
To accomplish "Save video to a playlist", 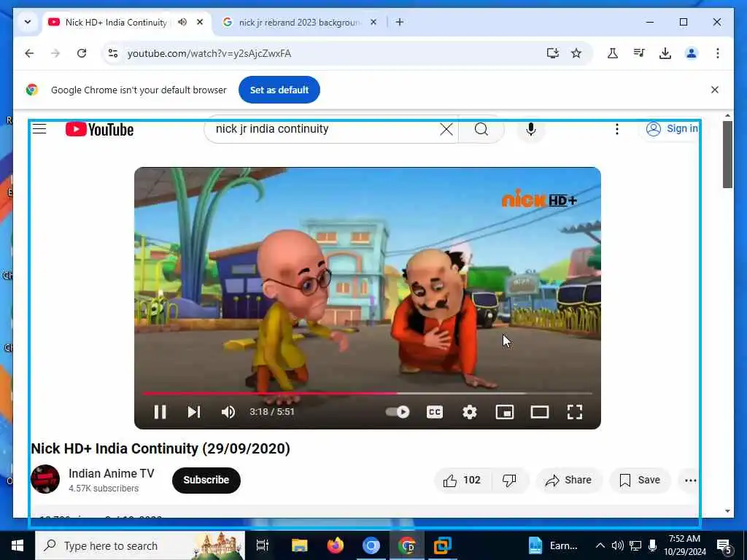I will pos(640,480).
